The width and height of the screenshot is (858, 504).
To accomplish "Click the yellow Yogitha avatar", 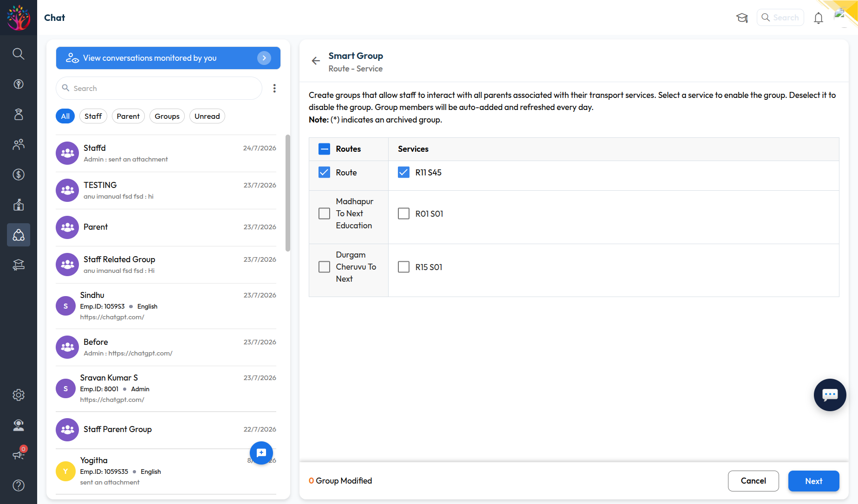I will coord(65,471).
